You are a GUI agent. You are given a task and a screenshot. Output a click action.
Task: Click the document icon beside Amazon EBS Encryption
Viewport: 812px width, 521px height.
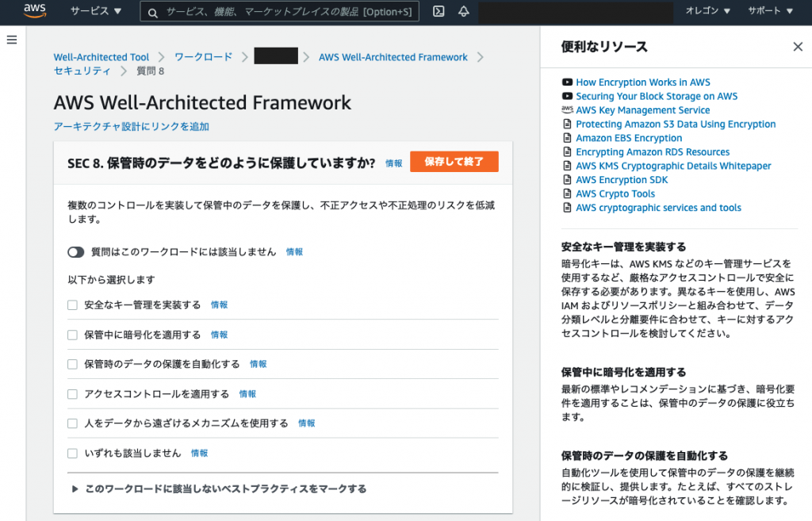[567, 137]
